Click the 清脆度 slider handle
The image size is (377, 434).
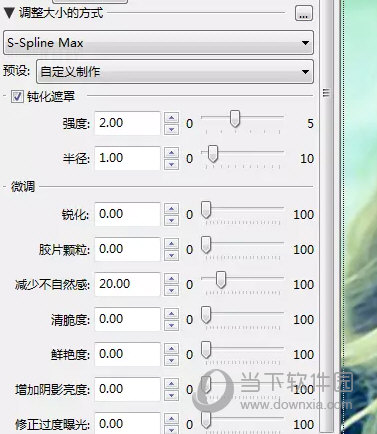click(206, 315)
